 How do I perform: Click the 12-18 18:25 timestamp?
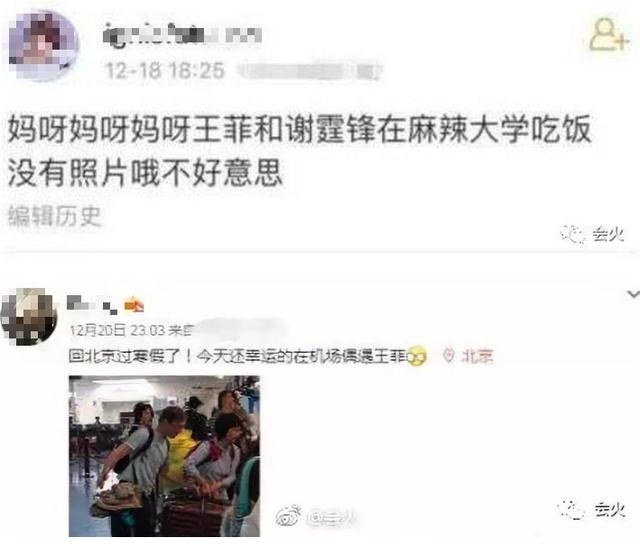(x=165, y=70)
